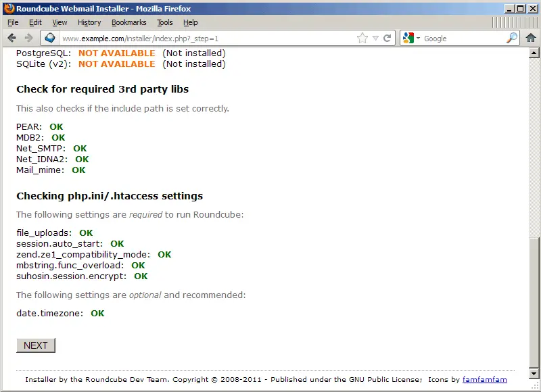Maximize the Firefox window
Screen dimensions: 541x392
(x=521, y=9)
